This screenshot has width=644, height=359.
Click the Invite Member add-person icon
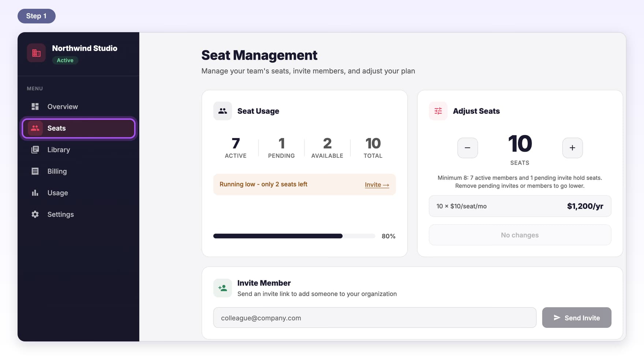pos(222,288)
